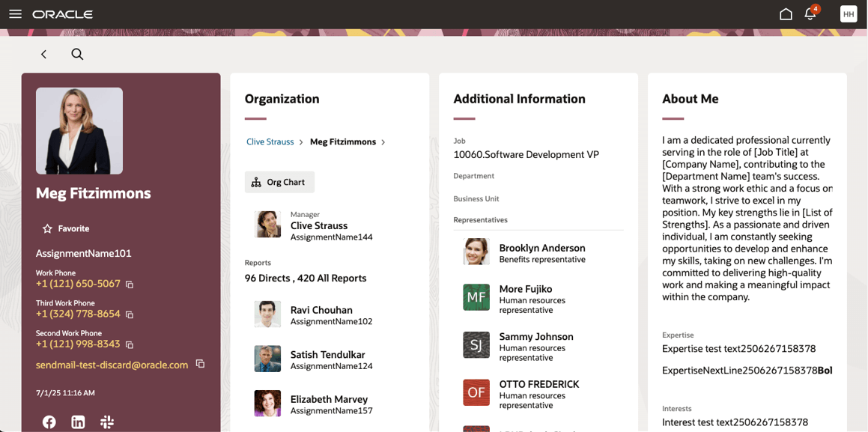This screenshot has height=432, width=868.
Task: Copy the email address with its copy icon
Action: pos(200,364)
